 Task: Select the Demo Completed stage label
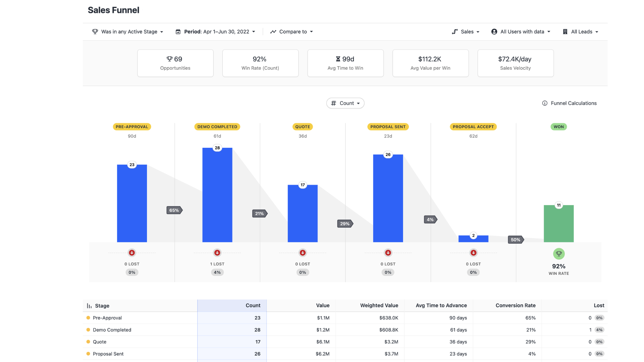point(217,127)
